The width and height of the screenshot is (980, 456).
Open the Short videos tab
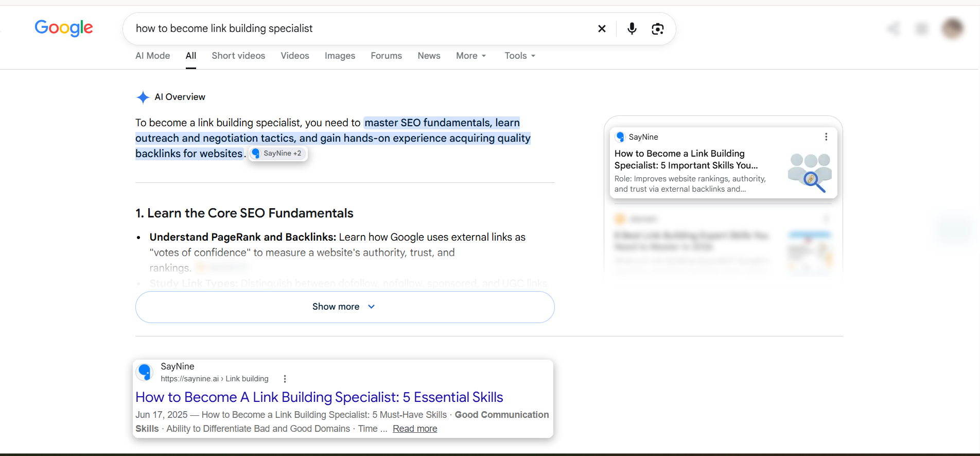238,56
